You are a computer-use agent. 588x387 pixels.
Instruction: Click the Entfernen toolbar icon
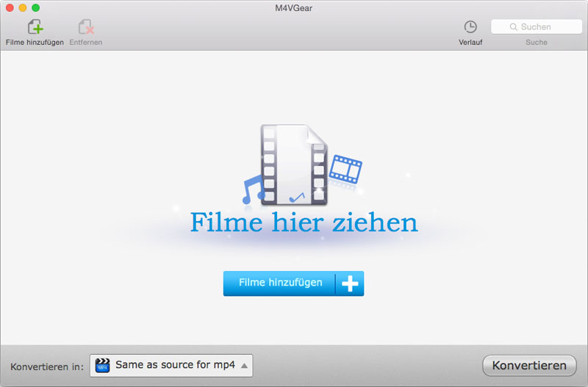(x=86, y=27)
